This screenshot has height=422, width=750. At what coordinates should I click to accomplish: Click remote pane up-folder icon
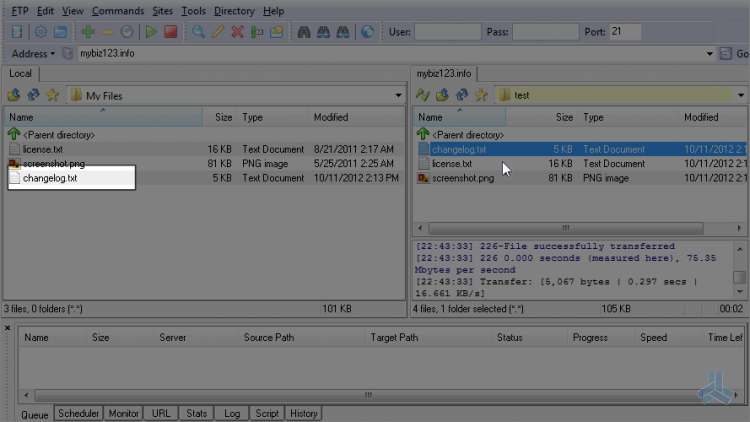[x=442, y=95]
